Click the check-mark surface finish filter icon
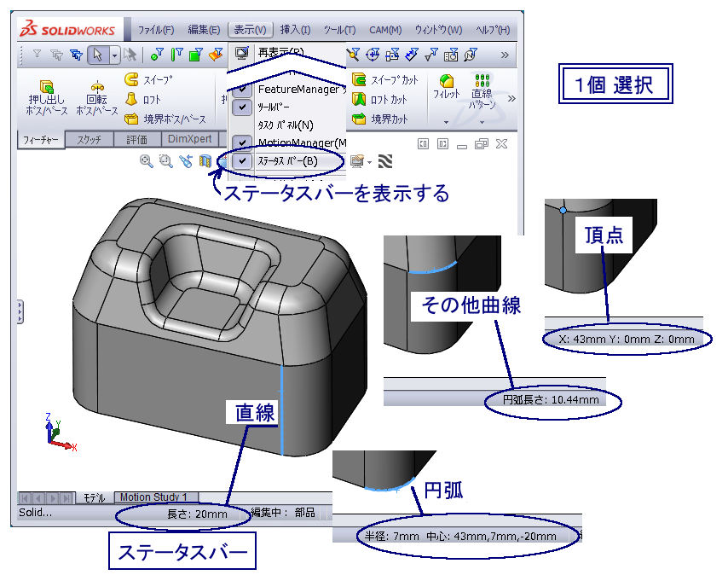The height and width of the screenshot is (575, 728). click(430, 55)
